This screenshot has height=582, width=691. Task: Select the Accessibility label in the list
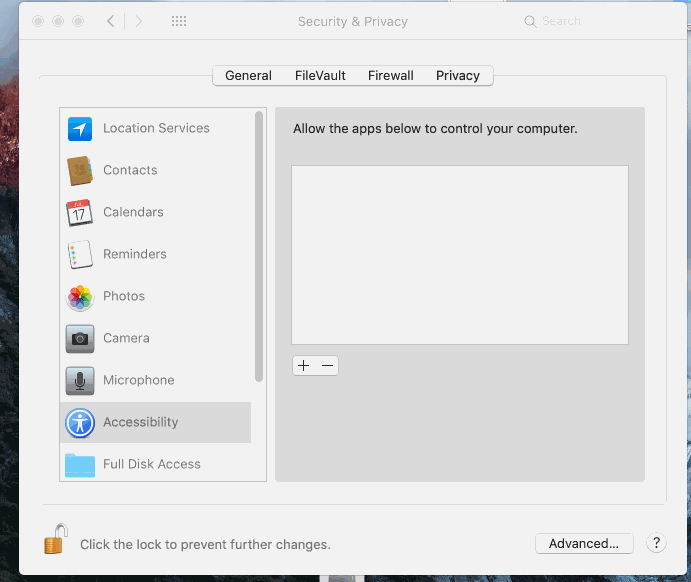pos(141,422)
